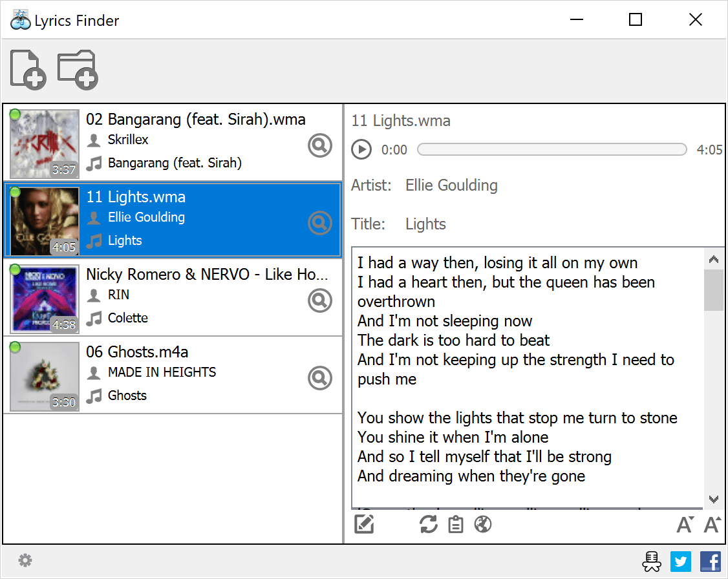
Task: Click the add folder icon
Action: [x=78, y=70]
